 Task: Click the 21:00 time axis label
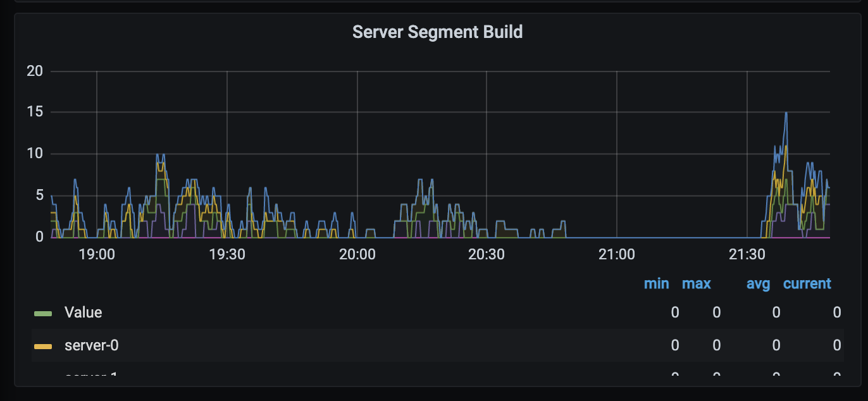[x=617, y=255]
